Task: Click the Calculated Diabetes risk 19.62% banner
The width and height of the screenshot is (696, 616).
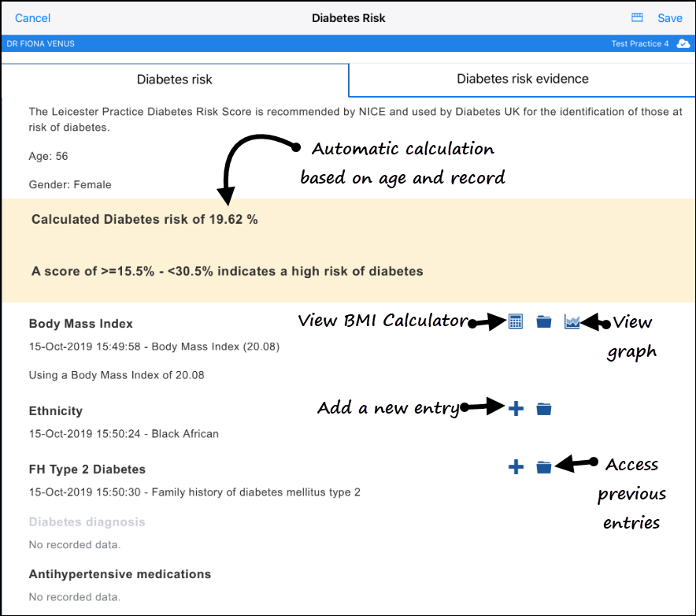Action: point(145,220)
